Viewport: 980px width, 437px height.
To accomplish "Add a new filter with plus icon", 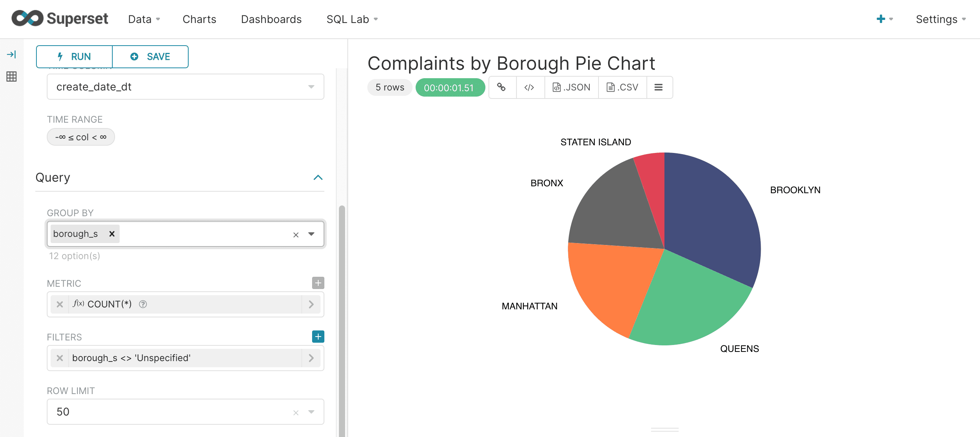I will pyautogui.click(x=318, y=337).
